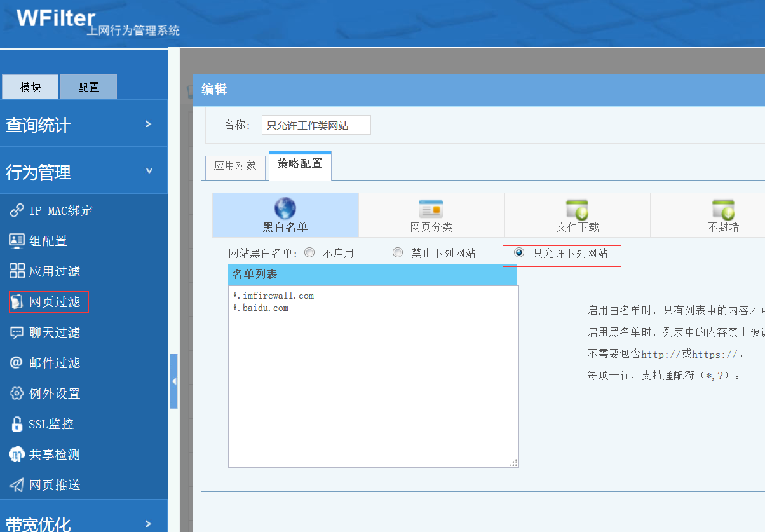Expand the 查询统计 section

(x=84, y=125)
